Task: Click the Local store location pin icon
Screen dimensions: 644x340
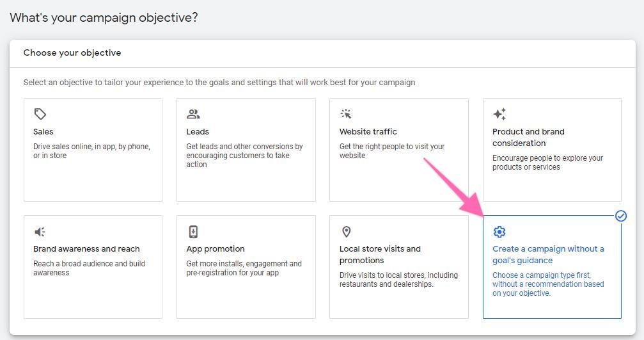Action: [346, 232]
